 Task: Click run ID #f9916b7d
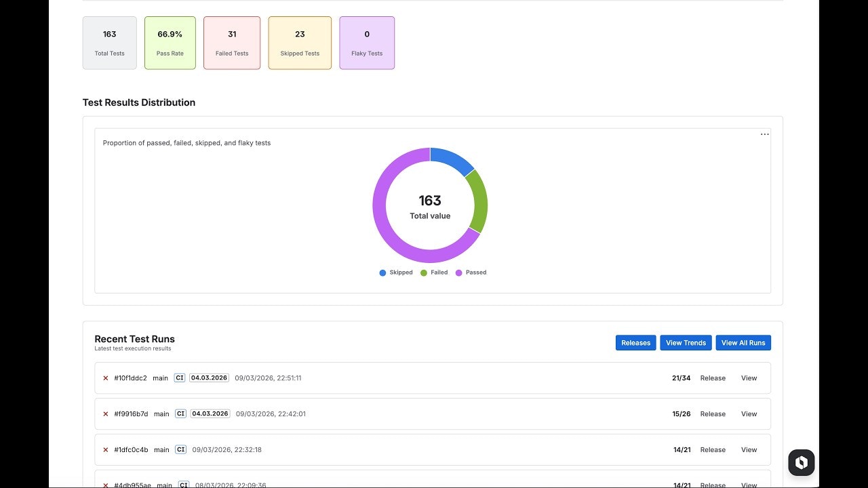131,414
